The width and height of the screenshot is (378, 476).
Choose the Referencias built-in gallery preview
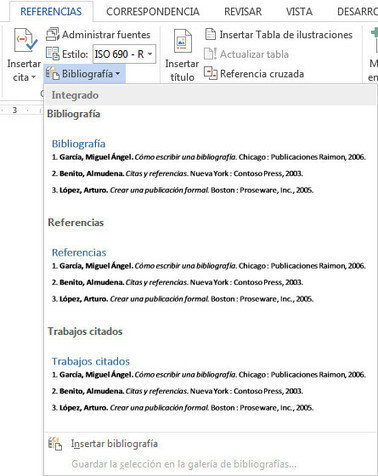click(x=209, y=275)
